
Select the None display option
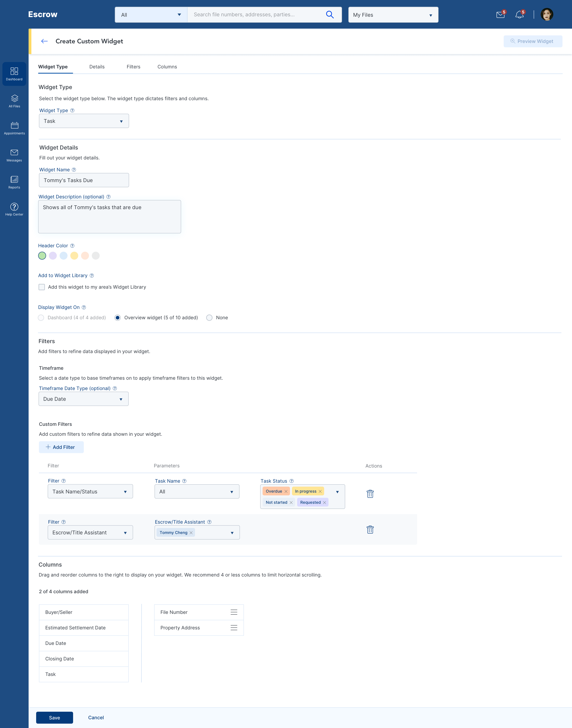coord(209,318)
